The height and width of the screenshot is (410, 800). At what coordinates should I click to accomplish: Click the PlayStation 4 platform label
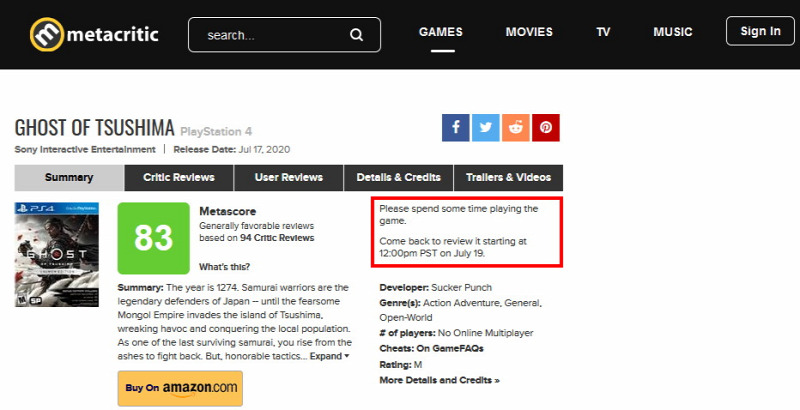(216, 132)
